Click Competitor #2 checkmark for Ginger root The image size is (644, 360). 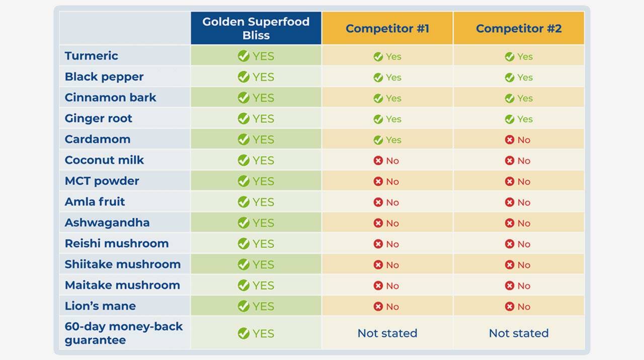pos(510,119)
